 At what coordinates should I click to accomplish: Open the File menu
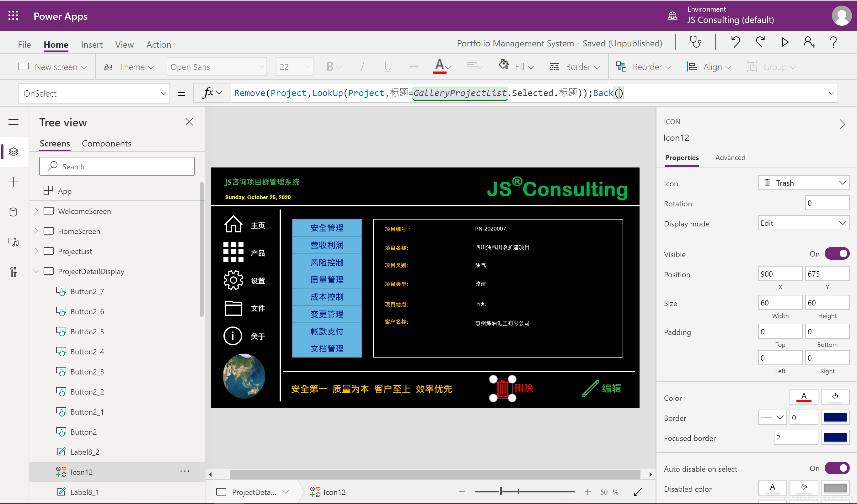[x=24, y=45]
